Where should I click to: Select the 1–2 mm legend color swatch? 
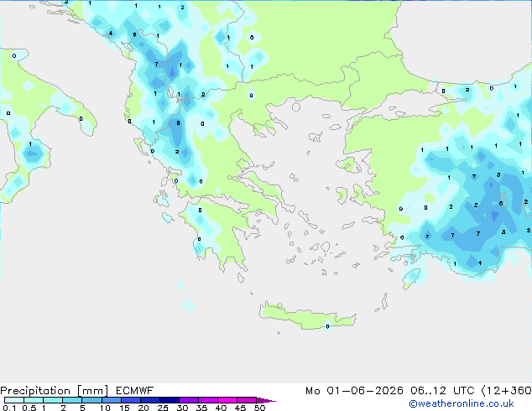click(53, 400)
